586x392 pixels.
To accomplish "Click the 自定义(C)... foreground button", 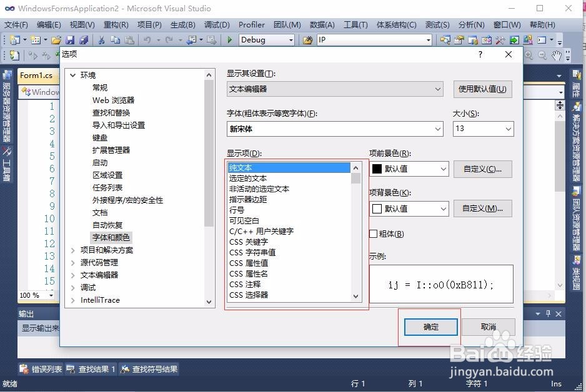I will (x=482, y=169).
